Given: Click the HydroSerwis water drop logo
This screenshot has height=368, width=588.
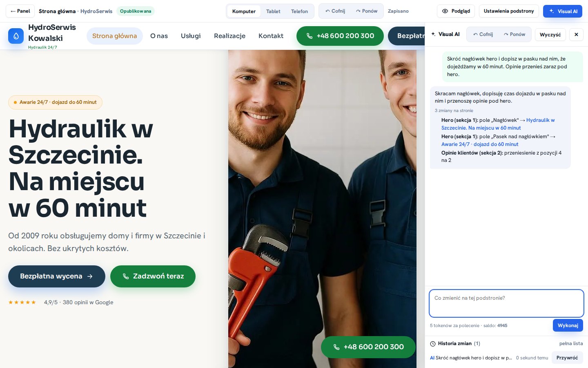Looking at the screenshot, I should 16,36.
